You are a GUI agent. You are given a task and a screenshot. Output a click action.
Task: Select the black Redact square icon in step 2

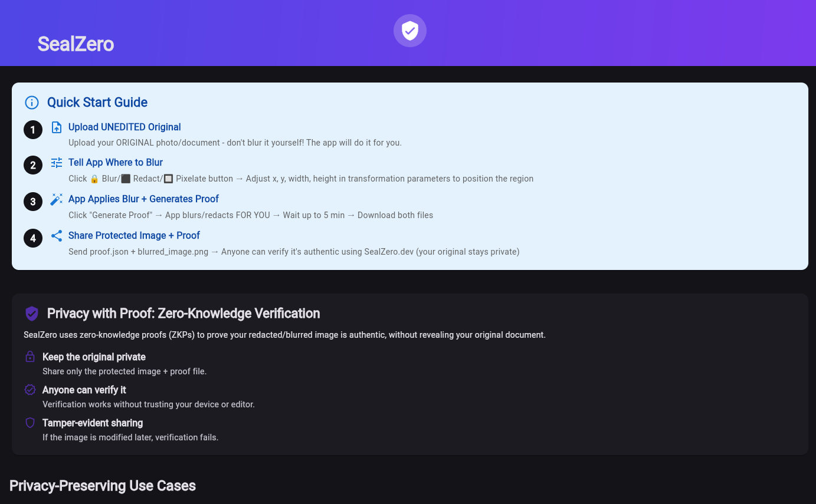125,179
